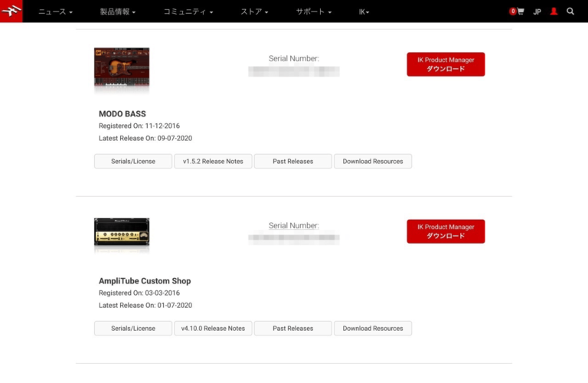Open the サポート menu
Screen dimensions: 588x383
pos(314,12)
